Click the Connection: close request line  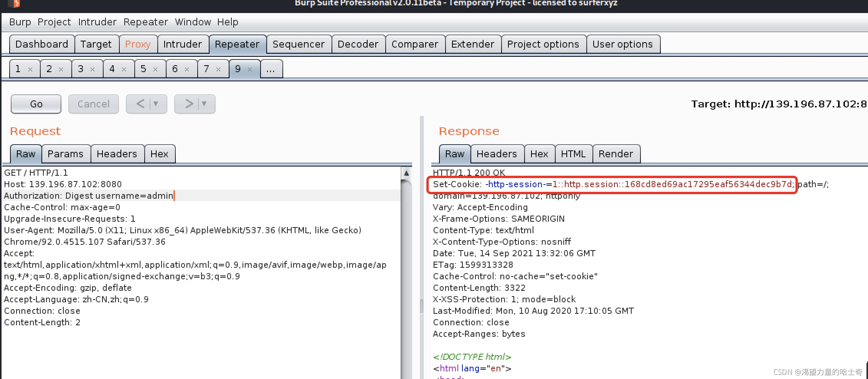click(x=42, y=311)
